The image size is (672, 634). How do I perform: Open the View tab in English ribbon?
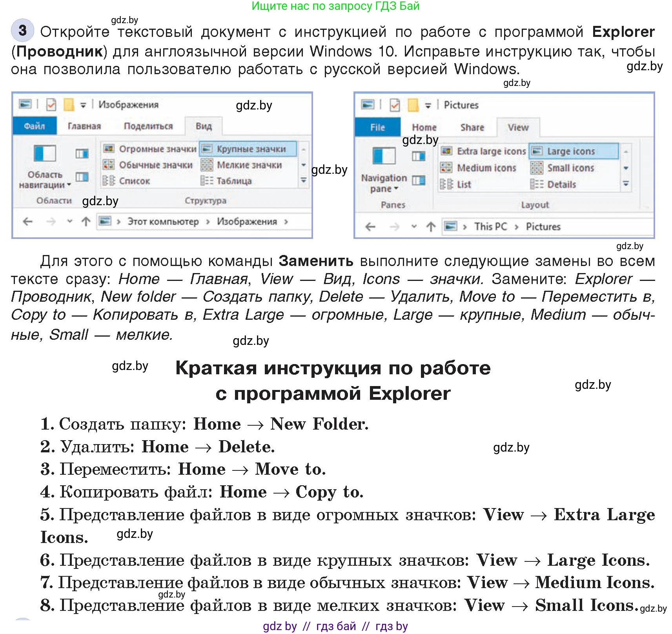[518, 128]
